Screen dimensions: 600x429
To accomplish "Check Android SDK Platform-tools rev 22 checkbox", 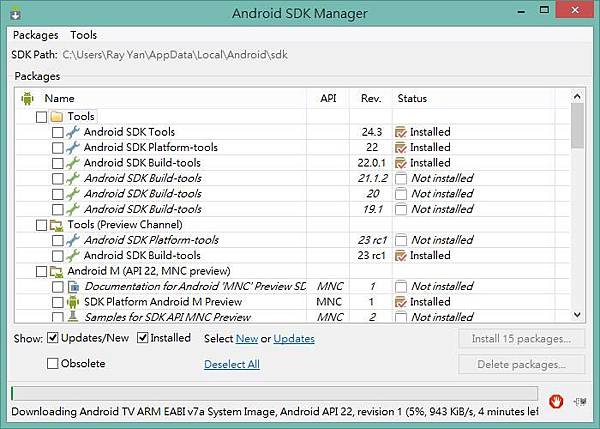I will point(58,148).
